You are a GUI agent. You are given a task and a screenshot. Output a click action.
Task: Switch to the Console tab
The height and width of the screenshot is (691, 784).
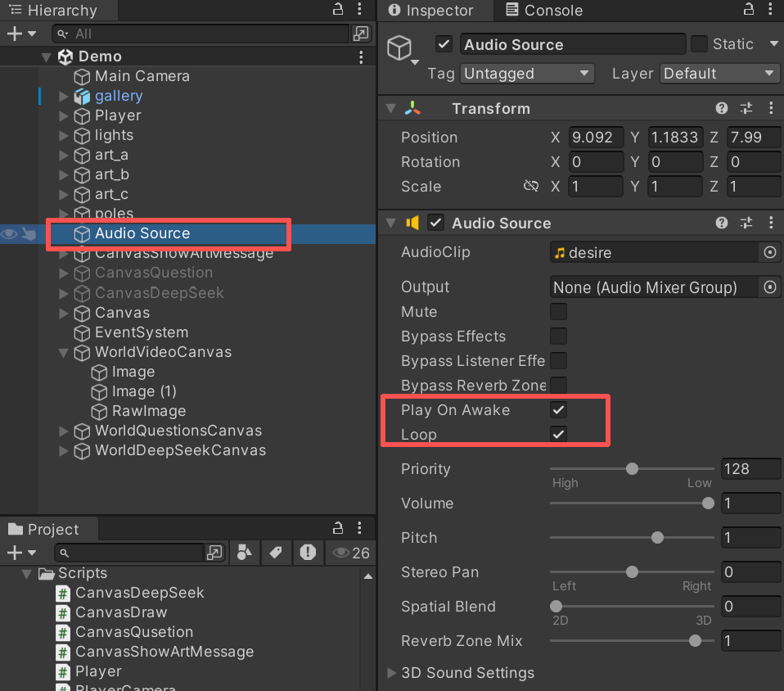coord(544,10)
